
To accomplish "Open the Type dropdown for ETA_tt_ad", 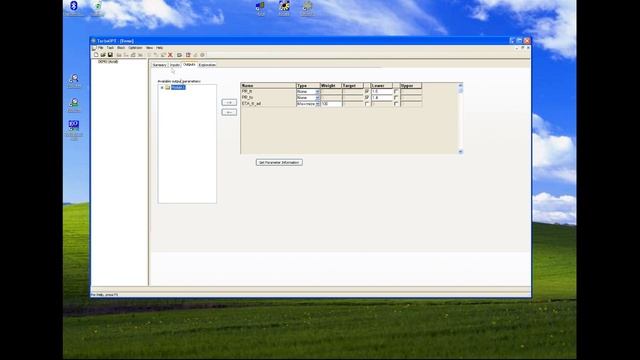I will 317,104.
